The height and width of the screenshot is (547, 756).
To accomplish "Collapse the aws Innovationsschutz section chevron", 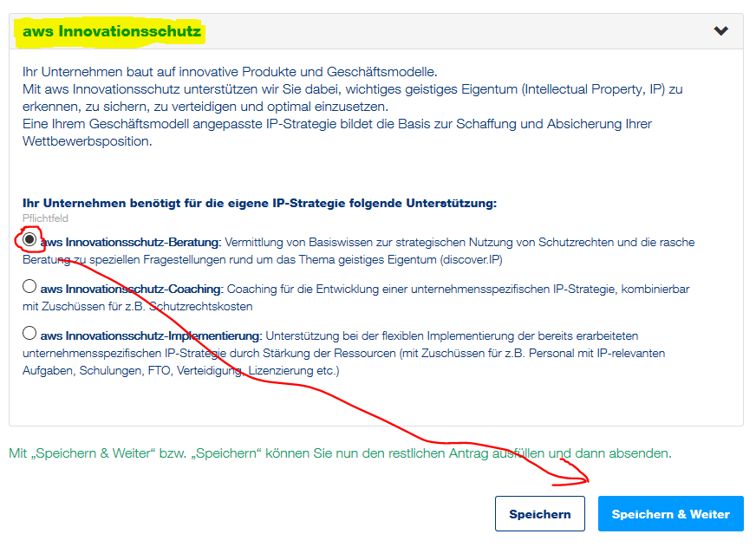I will point(720,31).
